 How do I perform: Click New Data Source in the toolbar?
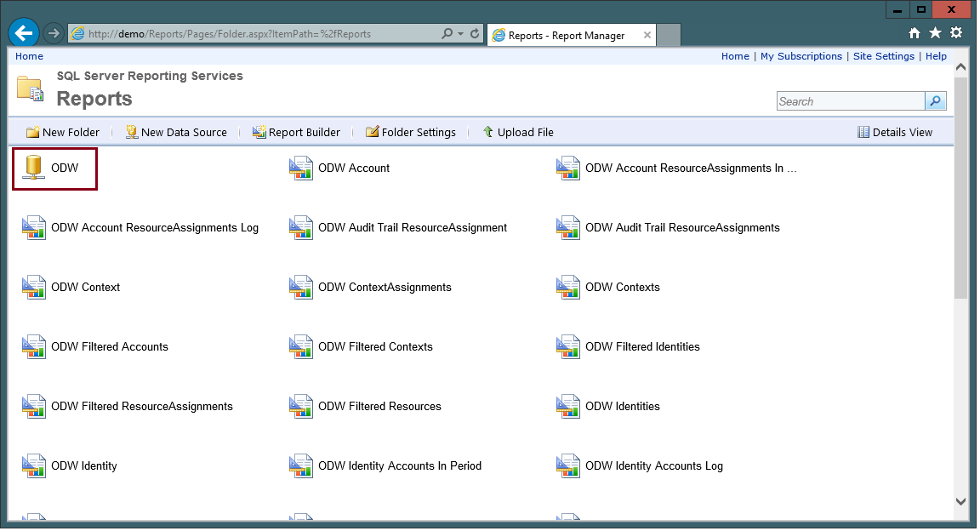[176, 132]
